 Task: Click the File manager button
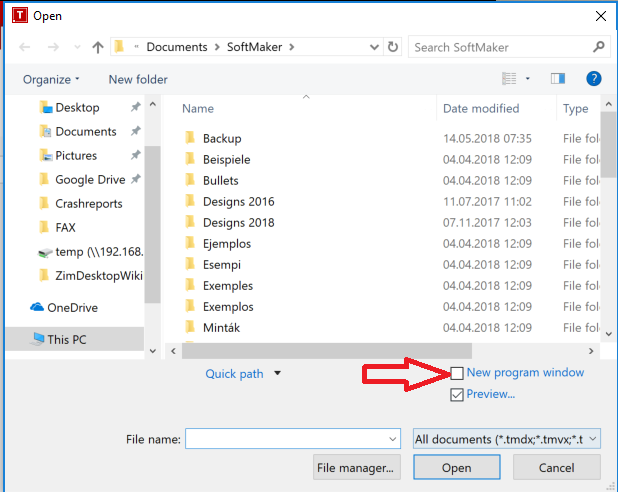pyautogui.click(x=357, y=467)
